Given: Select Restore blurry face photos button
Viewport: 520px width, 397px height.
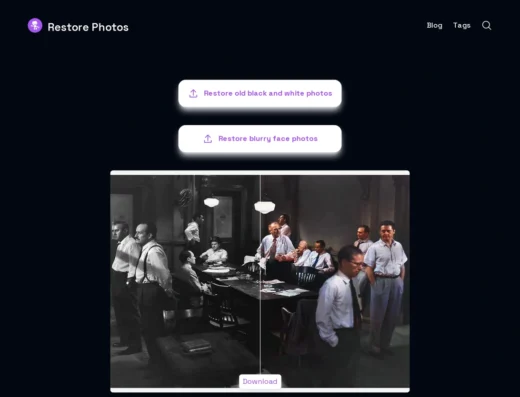Looking at the screenshot, I should coord(260,139).
